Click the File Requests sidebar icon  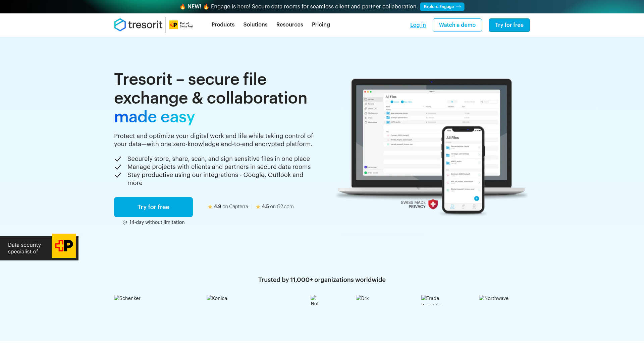(365, 113)
